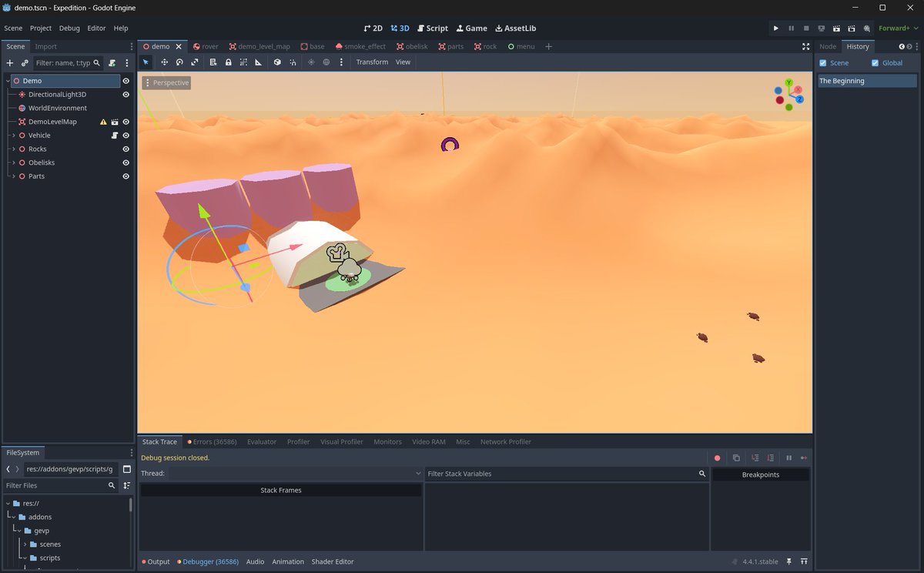This screenshot has width=924, height=573.
Task: Open the Vehicle node's attached script icon
Action: (114, 136)
